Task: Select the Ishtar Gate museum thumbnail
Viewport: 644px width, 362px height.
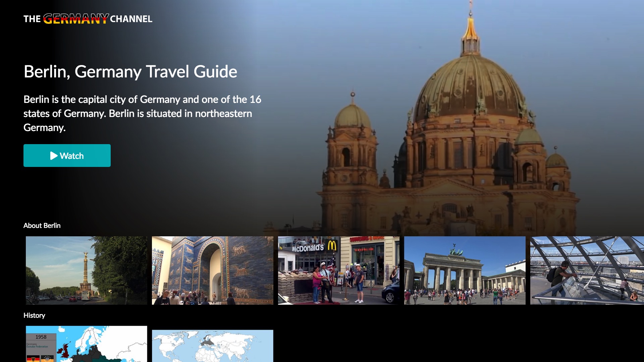Action: coord(212,270)
